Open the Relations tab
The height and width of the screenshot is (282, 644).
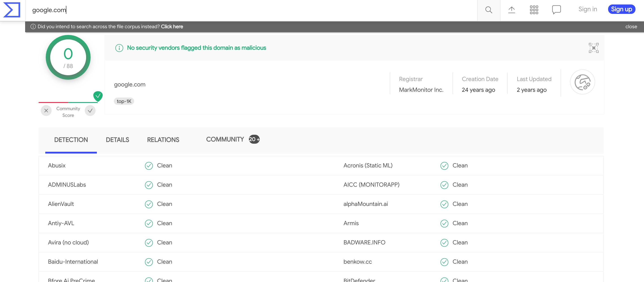(x=163, y=140)
